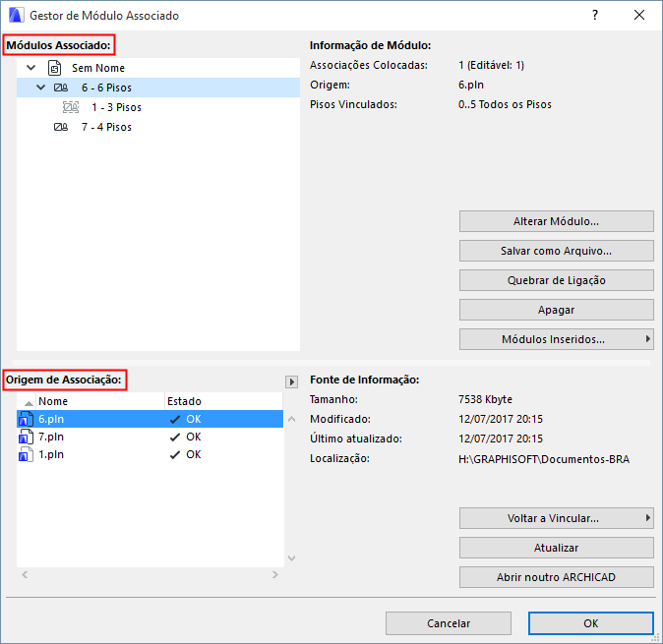Select the 1 - 3 Pisos tree row

click(x=158, y=107)
